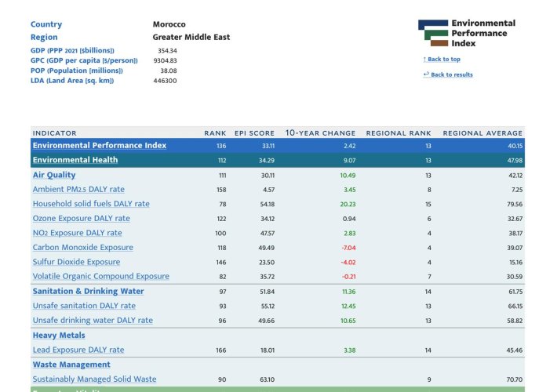
Task: Click the Back to top link
Action: click(x=442, y=59)
